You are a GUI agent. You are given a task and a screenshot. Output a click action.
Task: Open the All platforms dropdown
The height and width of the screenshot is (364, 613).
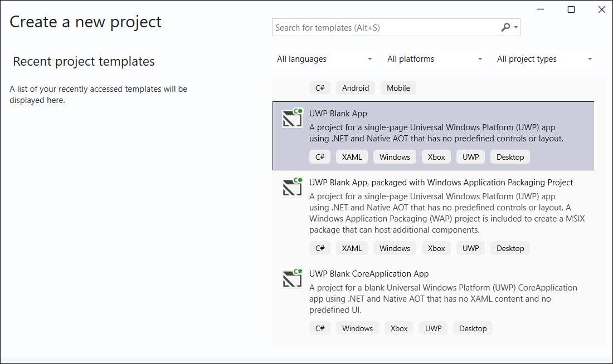click(x=434, y=58)
